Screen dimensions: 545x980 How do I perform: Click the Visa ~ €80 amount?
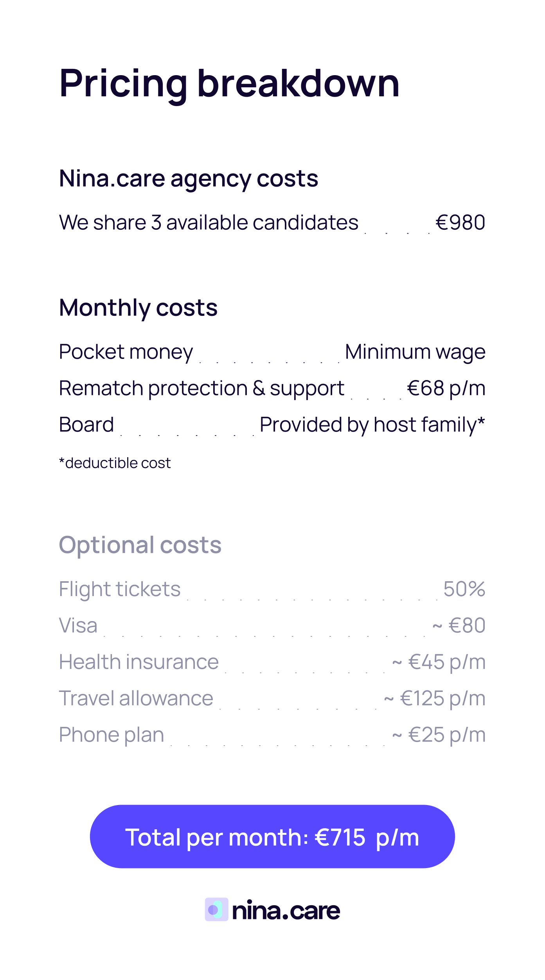pyautogui.click(x=459, y=625)
